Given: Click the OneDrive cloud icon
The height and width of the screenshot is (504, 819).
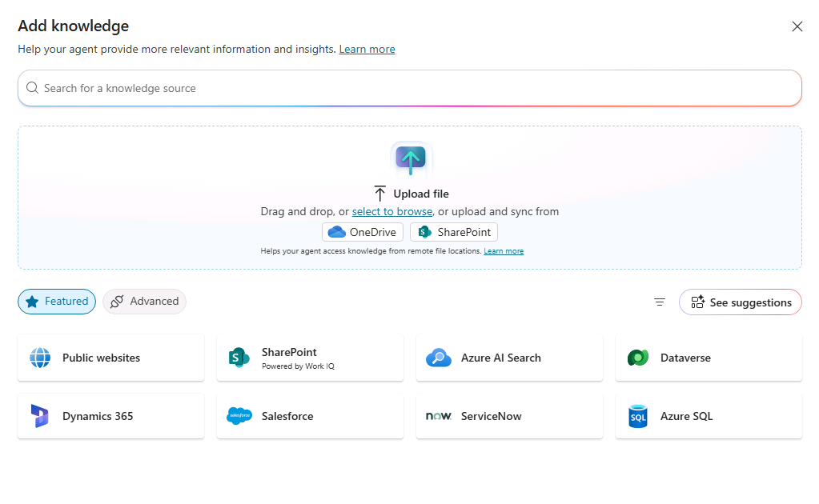Looking at the screenshot, I should point(337,232).
